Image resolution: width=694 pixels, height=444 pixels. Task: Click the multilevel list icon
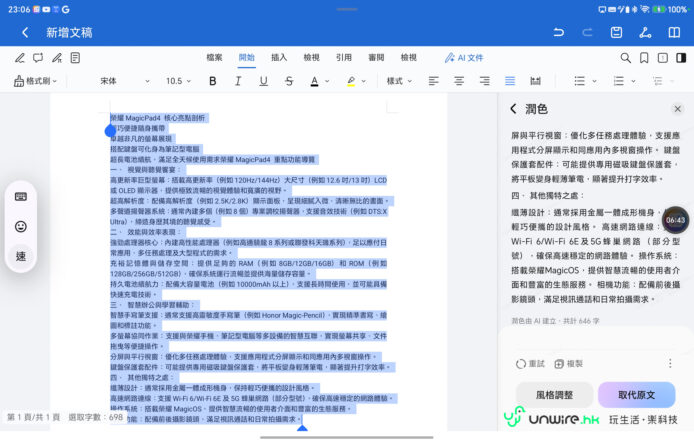658,81
